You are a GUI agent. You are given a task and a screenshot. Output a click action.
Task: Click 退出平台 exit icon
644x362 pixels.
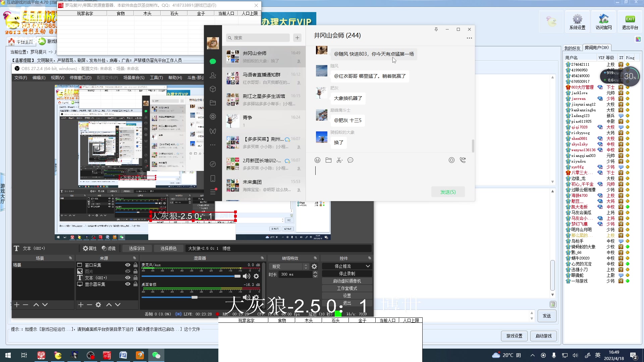(x=630, y=22)
